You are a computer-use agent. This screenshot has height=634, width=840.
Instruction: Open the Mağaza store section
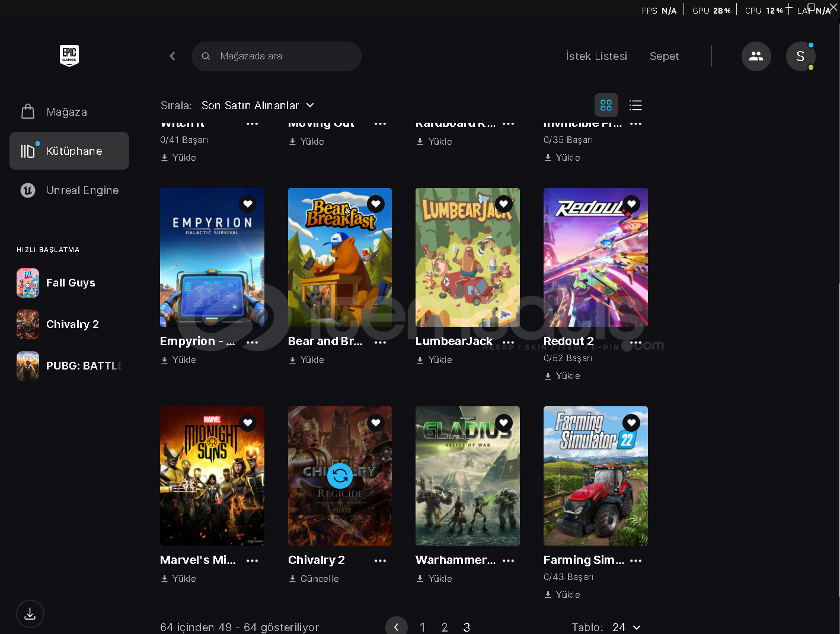tap(69, 112)
